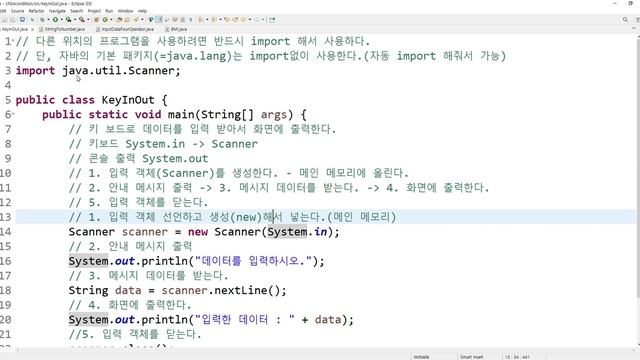This screenshot has width=640, height=360.
Task: Click the Forward navigation arrow icon
Action: point(257,20)
